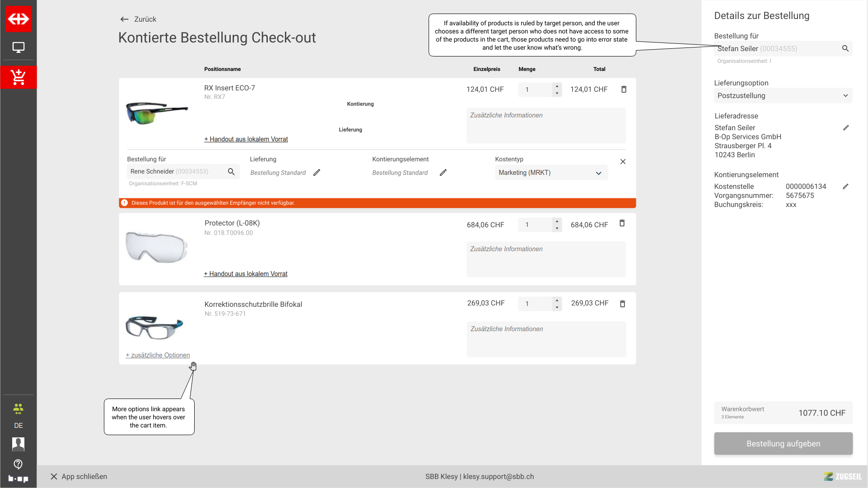Click Bestellung aufgeben button

click(783, 444)
